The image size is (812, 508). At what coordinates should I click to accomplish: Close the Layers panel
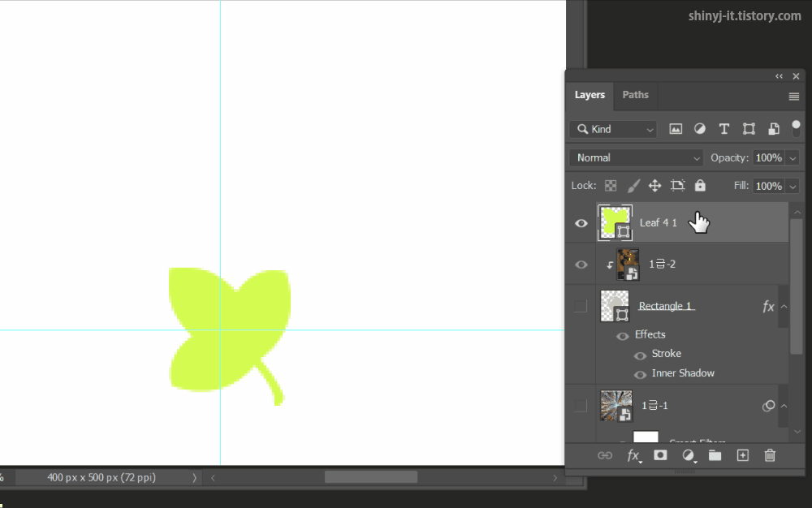(x=796, y=76)
